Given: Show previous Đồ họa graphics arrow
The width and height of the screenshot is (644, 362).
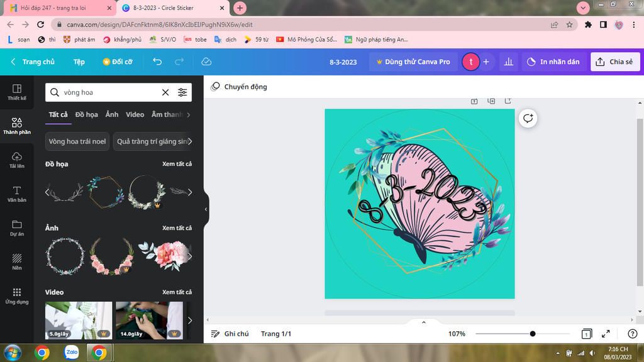Looking at the screenshot, I should click(x=47, y=192).
